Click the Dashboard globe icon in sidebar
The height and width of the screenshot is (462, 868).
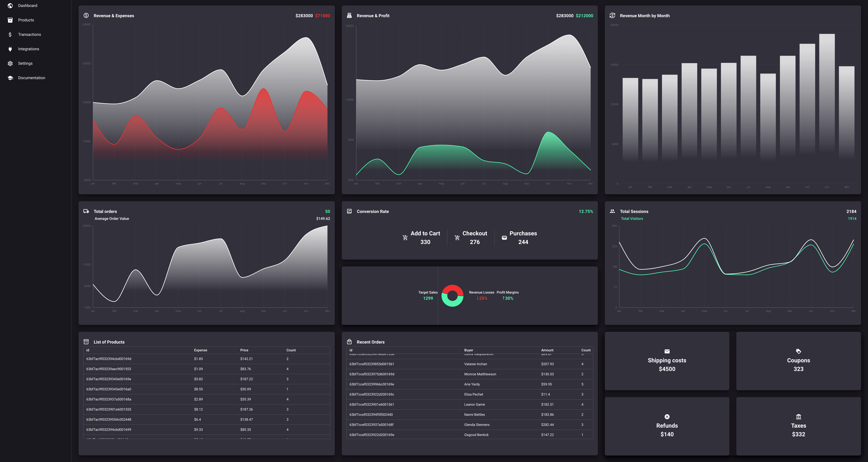[10, 6]
